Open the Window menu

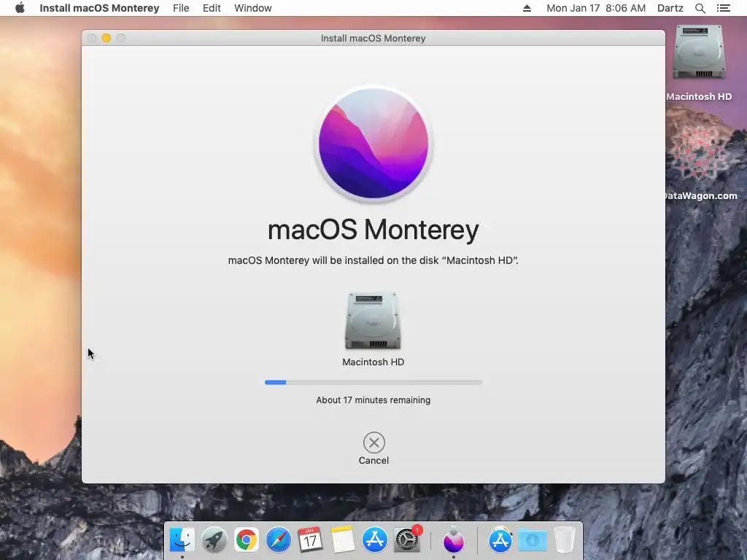click(253, 8)
